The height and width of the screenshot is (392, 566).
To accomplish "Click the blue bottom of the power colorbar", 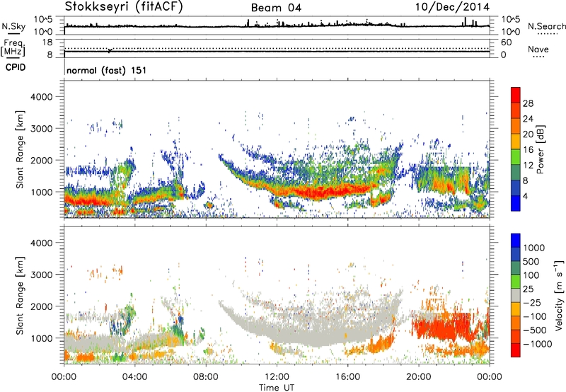I will tap(516, 204).
